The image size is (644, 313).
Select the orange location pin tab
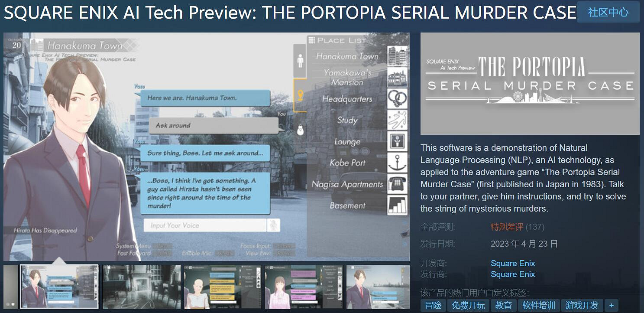coord(300,96)
